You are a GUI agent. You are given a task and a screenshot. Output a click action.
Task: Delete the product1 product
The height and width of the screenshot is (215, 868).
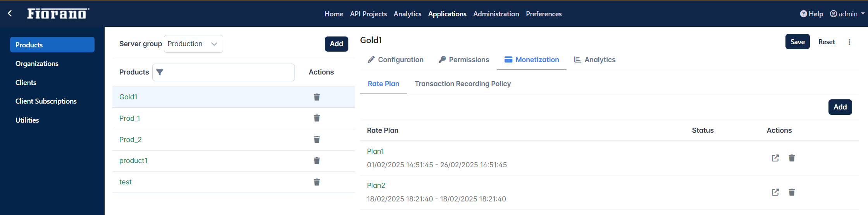click(317, 161)
